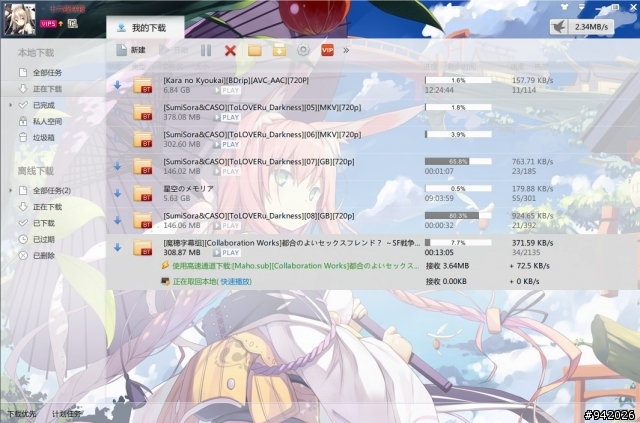Image resolution: width=640 pixels, height=423 pixels.
Task: Click the 快速播放 quick play link
Action: point(236,281)
